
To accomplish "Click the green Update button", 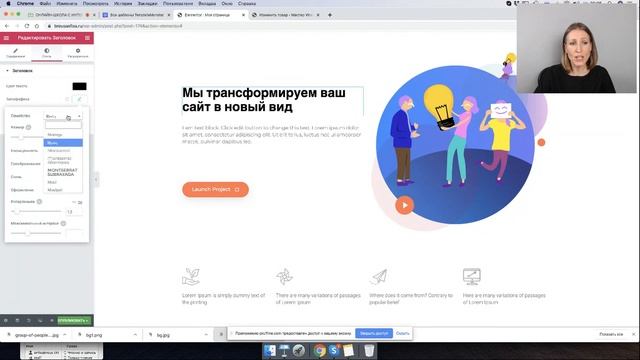I will [x=75, y=320].
